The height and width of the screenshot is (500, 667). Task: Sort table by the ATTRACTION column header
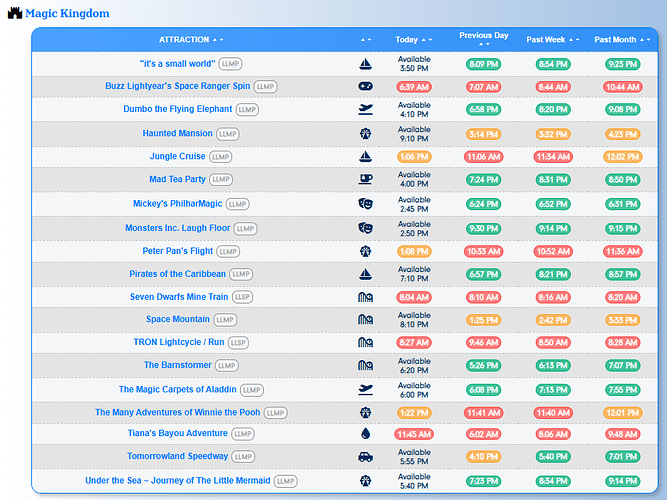click(191, 40)
